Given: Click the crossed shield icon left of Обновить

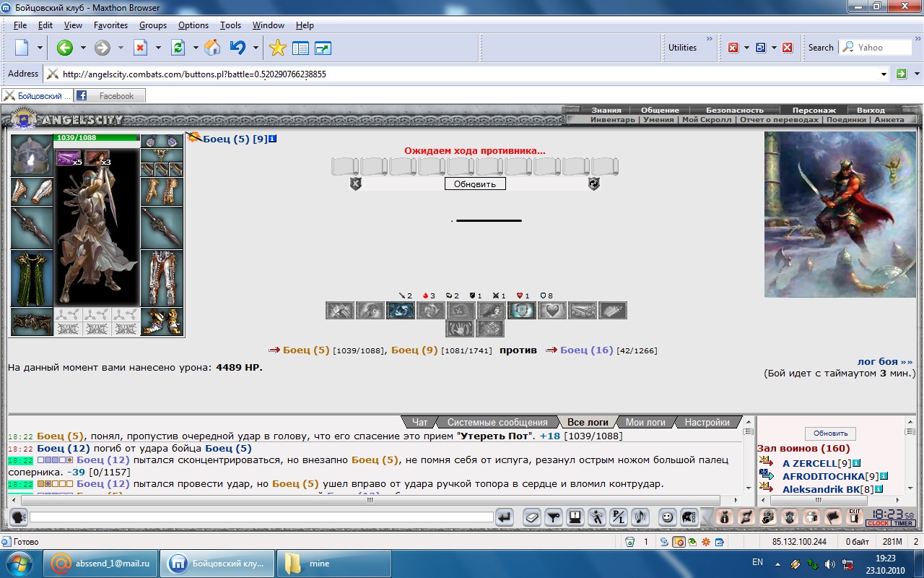Looking at the screenshot, I should pyautogui.click(x=355, y=184).
